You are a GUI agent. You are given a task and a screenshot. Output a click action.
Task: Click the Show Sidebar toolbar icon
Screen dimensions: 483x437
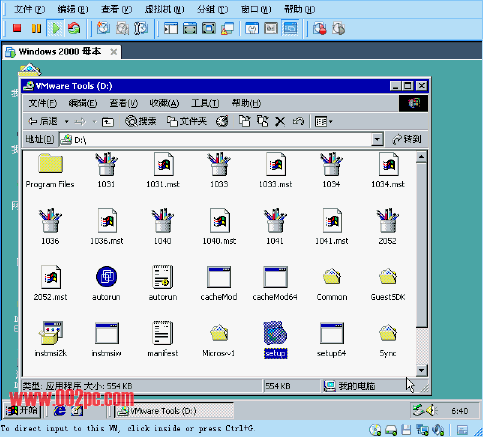coord(171,28)
